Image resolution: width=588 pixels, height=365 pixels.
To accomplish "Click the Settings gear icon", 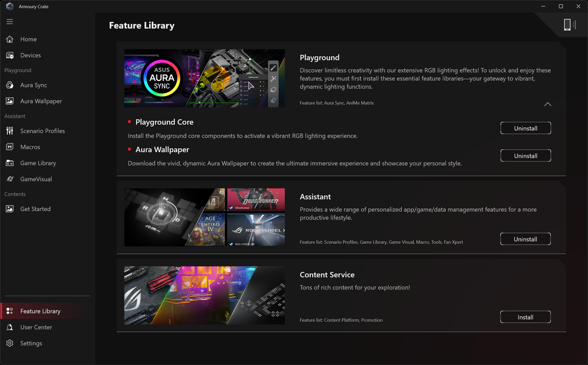I will pos(10,343).
